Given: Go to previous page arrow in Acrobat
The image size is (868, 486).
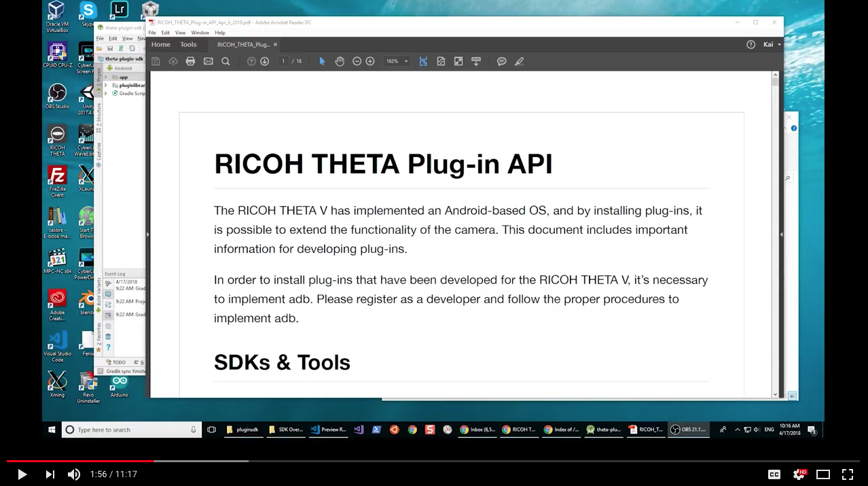Looking at the screenshot, I should (251, 61).
